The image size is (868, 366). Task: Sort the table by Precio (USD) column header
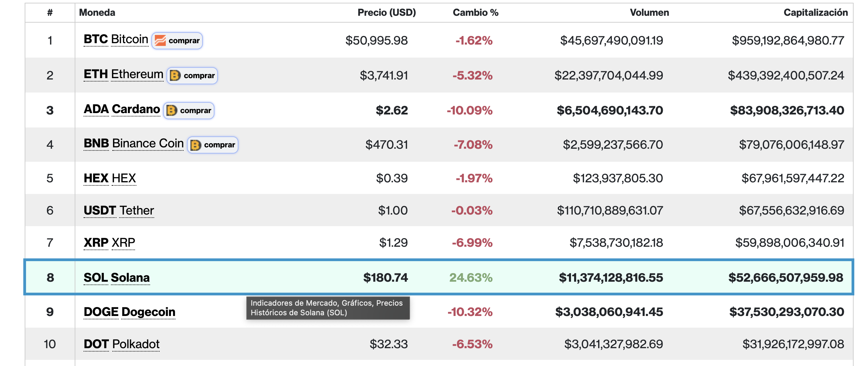click(386, 13)
